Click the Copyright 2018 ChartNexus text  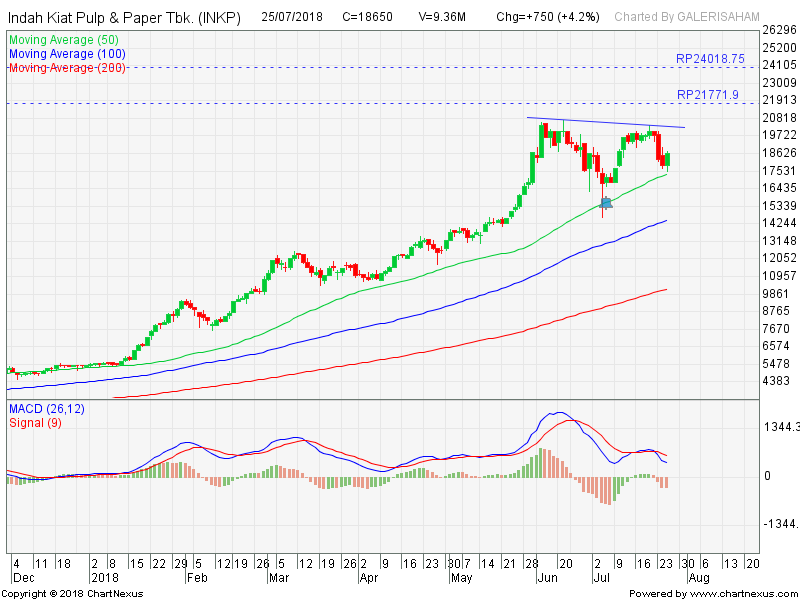(72, 593)
